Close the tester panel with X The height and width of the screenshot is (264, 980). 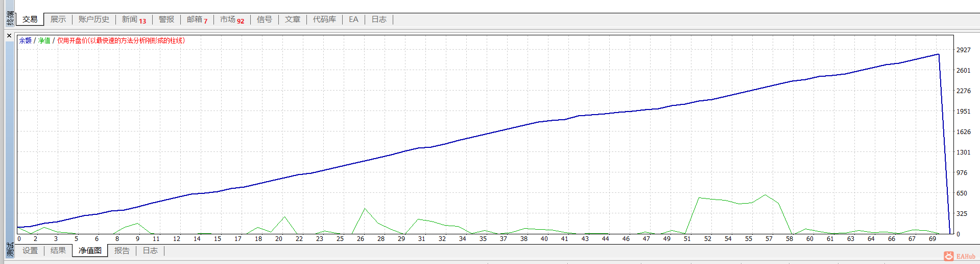pyautogui.click(x=9, y=36)
